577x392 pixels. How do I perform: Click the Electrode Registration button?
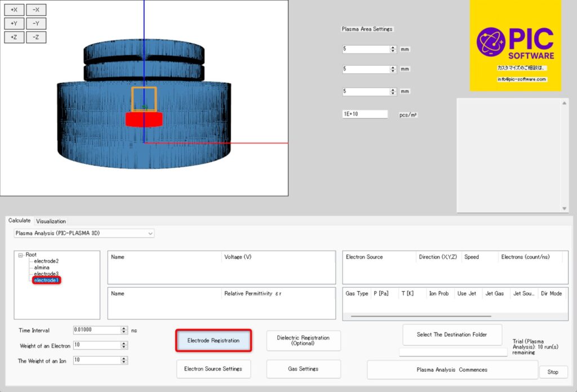(214, 341)
